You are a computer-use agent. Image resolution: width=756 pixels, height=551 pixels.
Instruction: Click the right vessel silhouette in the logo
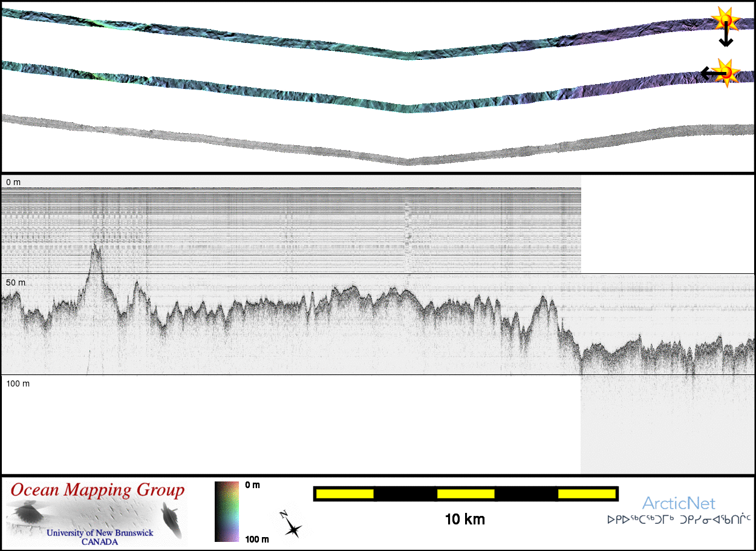click(172, 520)
